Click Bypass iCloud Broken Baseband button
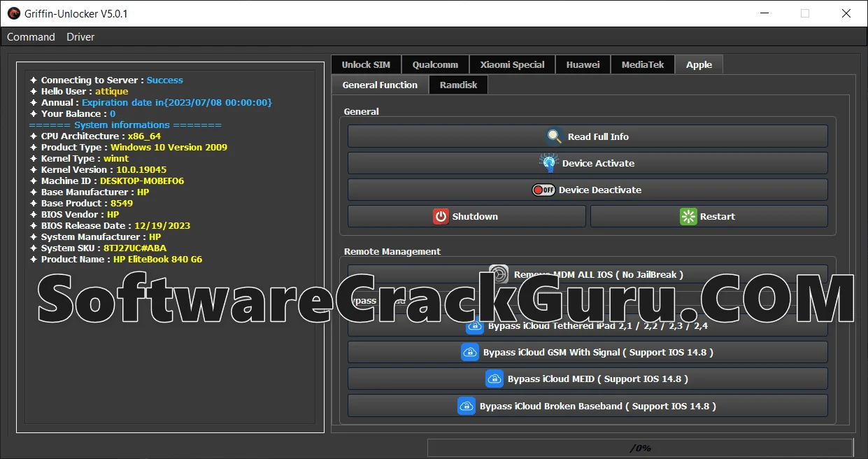The height and width of the screenshot is (459, 868). 588,406
